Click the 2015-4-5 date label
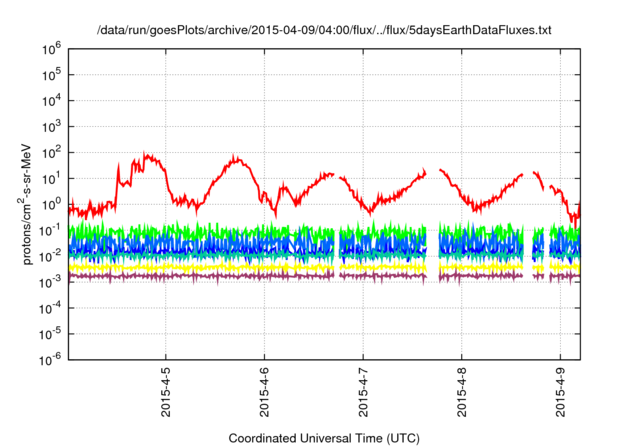The height and width of the screenshot is (448, 640). [166, 392]
